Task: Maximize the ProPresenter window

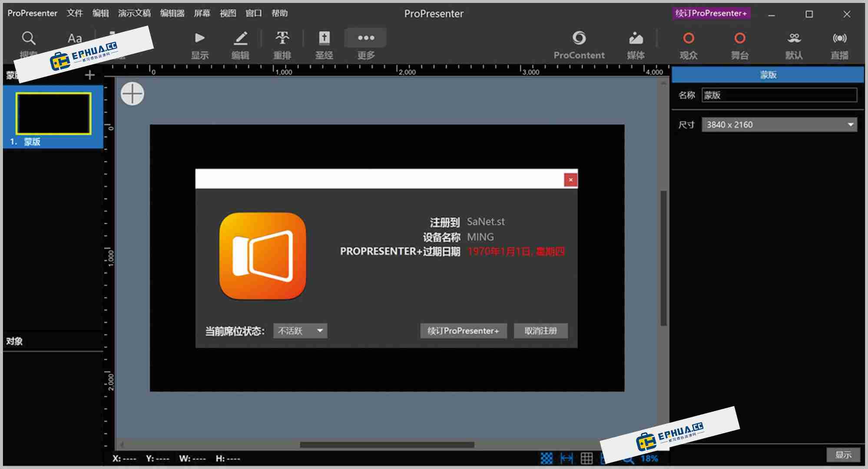Action: click(809, 14)
